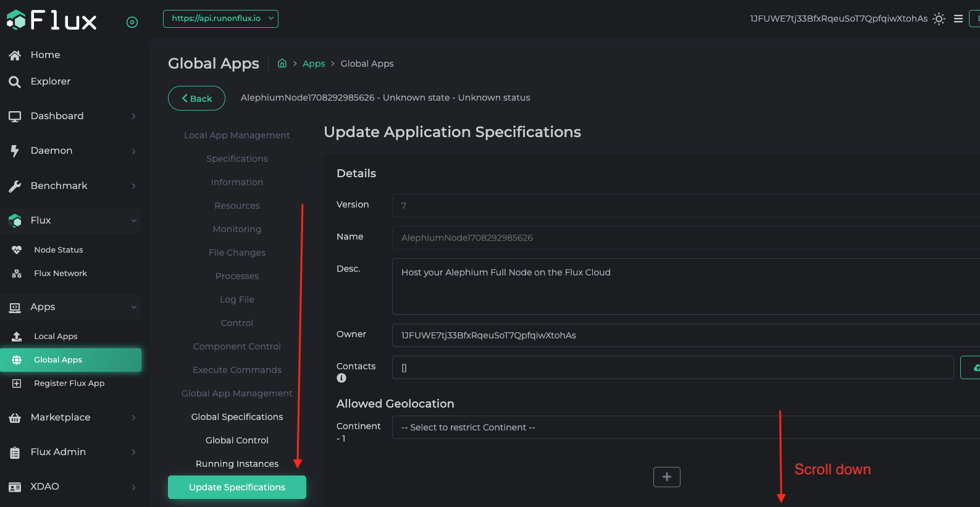
Task: Click the Daemon lightning bolt icon
Action: pos(15,151)
